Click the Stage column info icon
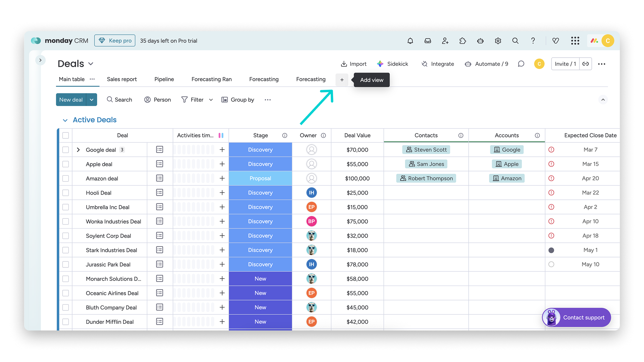 click(x=285, y=135)
